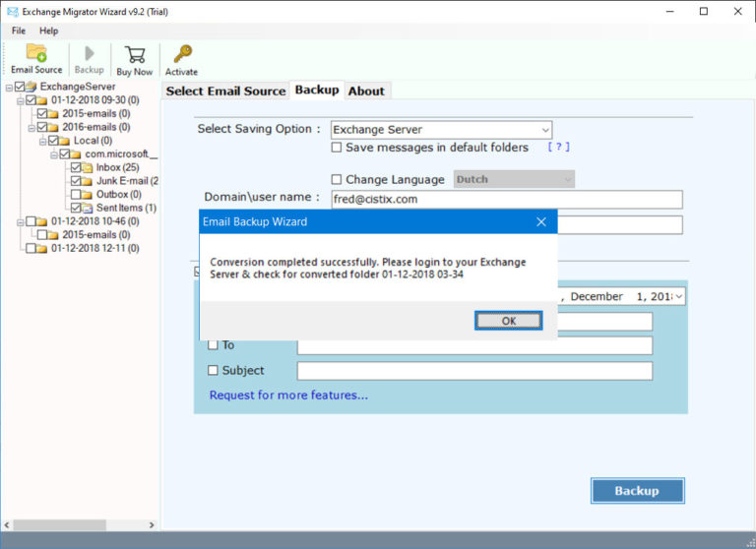Click the ExchangeServer root folder icon
Image resolution: width=756 pixels, height=549 pixels.
pyautogui.click(x=31, y=87)
